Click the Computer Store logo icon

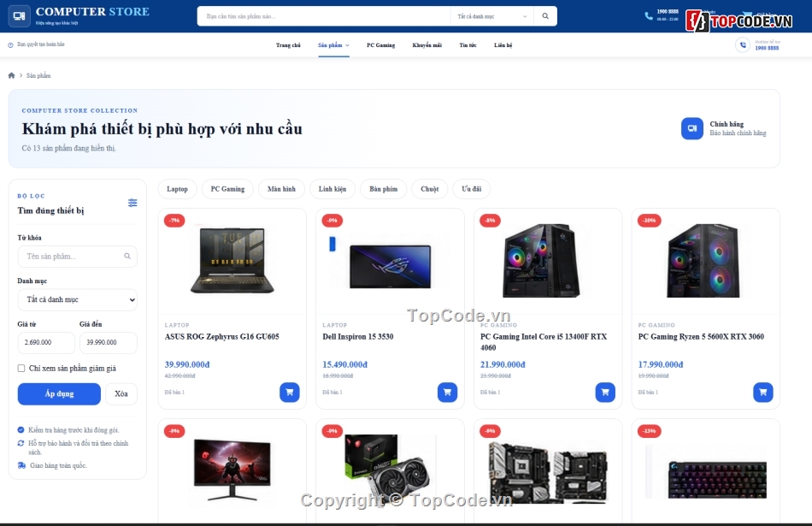(19, 16)
